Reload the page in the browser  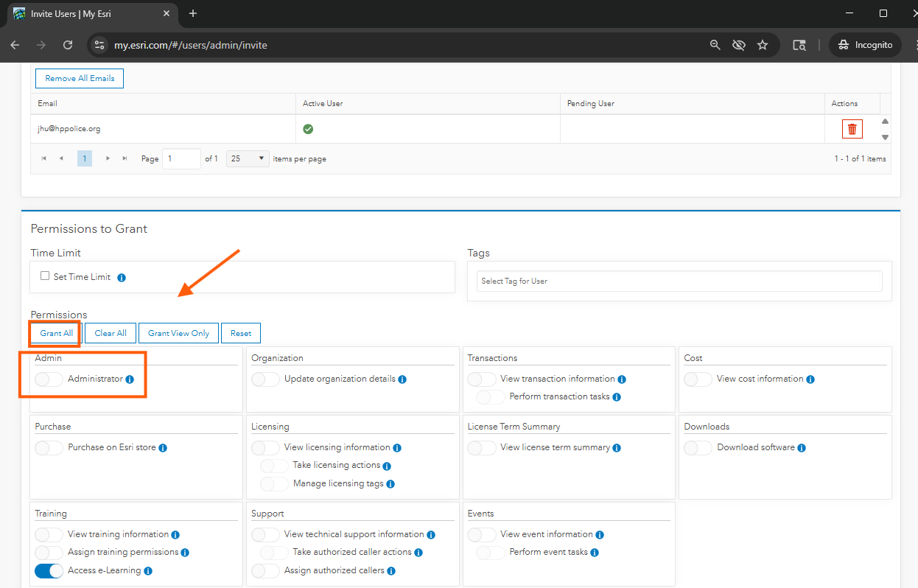[68, 45]
